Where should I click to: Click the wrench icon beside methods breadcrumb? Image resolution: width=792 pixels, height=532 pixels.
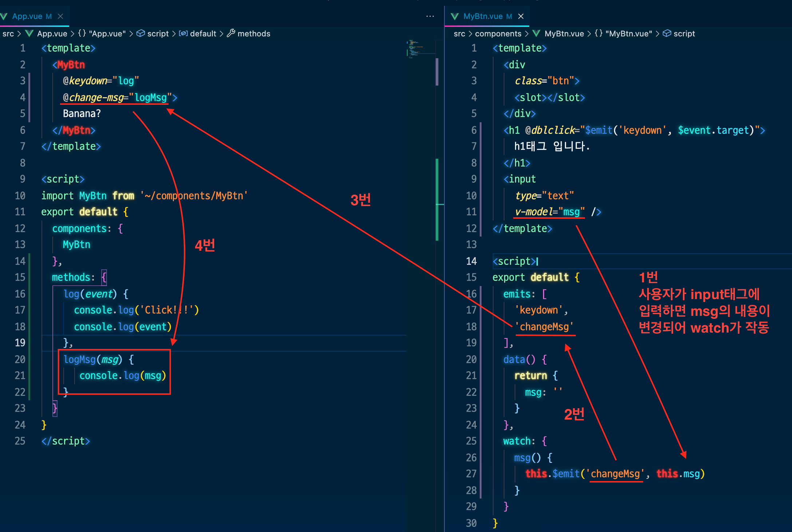pos(231,33)
